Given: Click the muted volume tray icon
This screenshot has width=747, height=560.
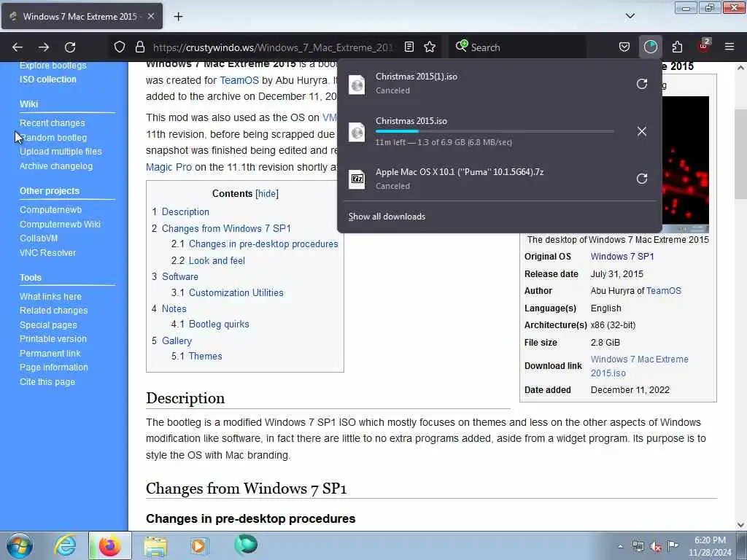Looking at the screenshot, I should click(656, 546).
